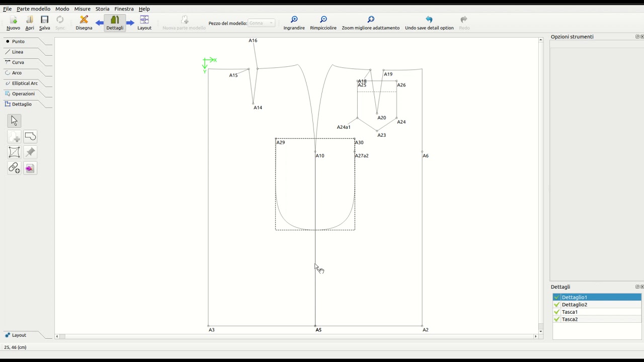Expand the Arco tool group
644x362 pixels.
pyautogui.click(x=28, y=73)
